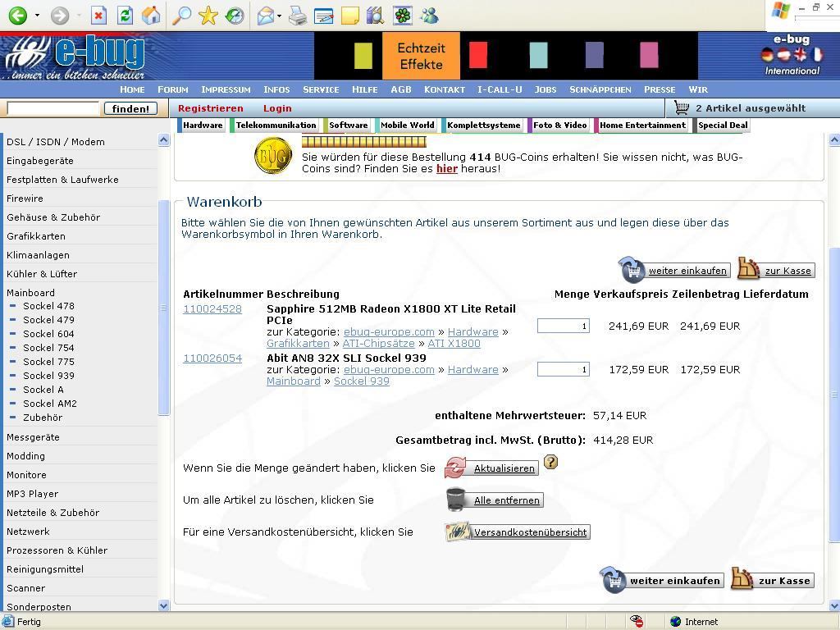Click the Edit page toolbar icon
Screen dimensions: 840x630
coord(323,16)
